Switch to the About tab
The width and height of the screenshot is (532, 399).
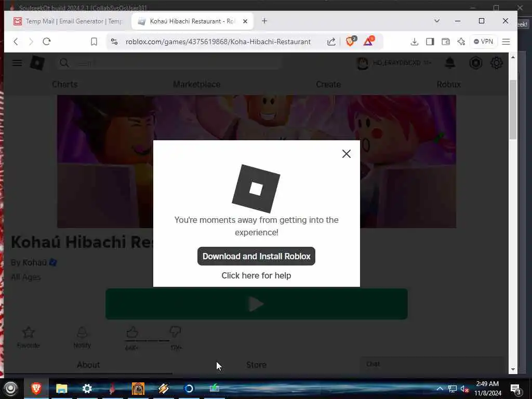tap(88, 365)
